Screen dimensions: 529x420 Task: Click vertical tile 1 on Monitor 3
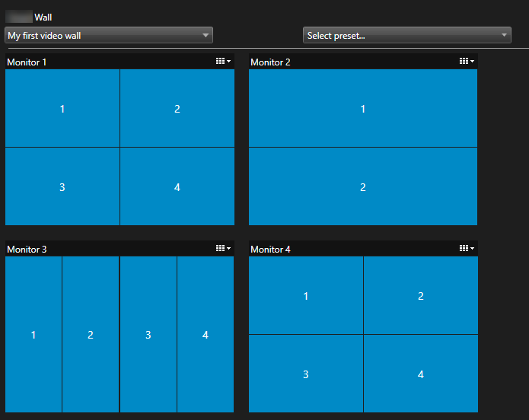tap(33, 335)
